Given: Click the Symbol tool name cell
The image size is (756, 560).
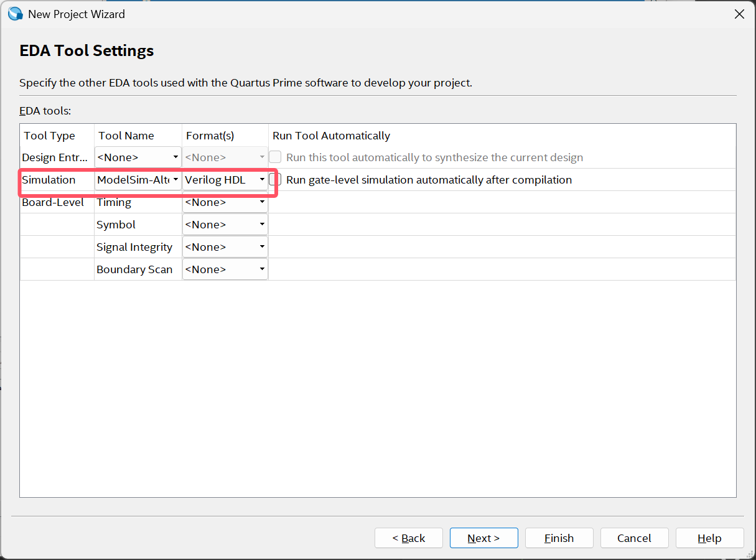Looking at the screenshot, I should (138, 225).
